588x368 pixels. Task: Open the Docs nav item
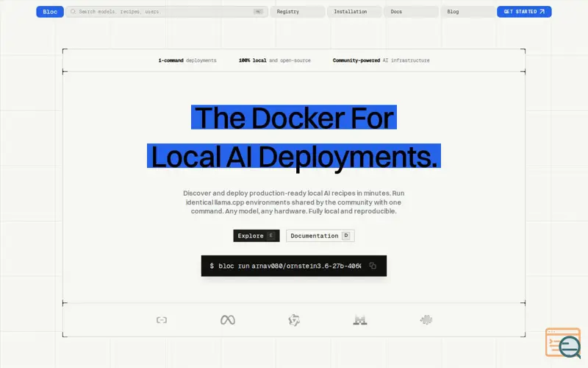[411, 12]
